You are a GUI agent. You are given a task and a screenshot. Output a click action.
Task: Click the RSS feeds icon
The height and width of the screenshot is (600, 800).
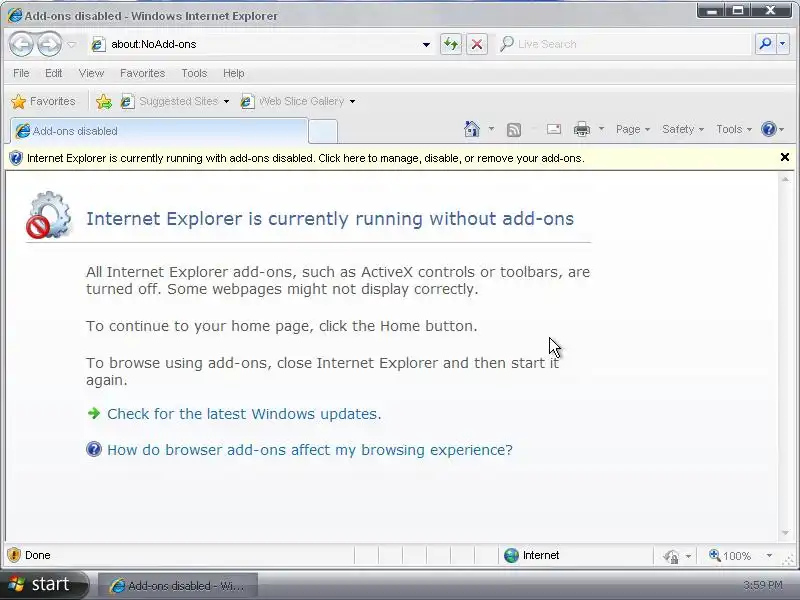pyautogui.click(x=514, y=130)
